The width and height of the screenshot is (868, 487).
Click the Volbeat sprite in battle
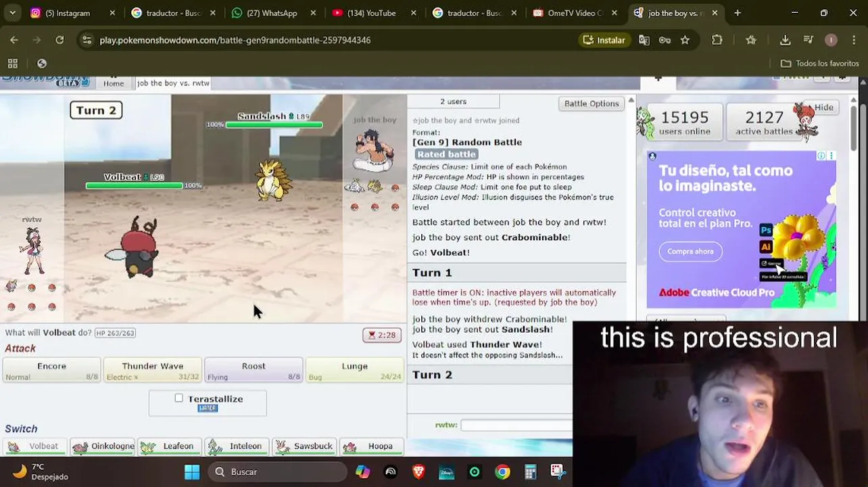click(133, 248)
